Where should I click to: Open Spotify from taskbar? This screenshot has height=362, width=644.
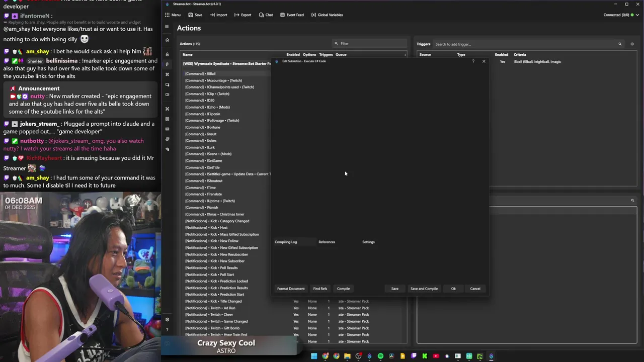click(380, 356)
